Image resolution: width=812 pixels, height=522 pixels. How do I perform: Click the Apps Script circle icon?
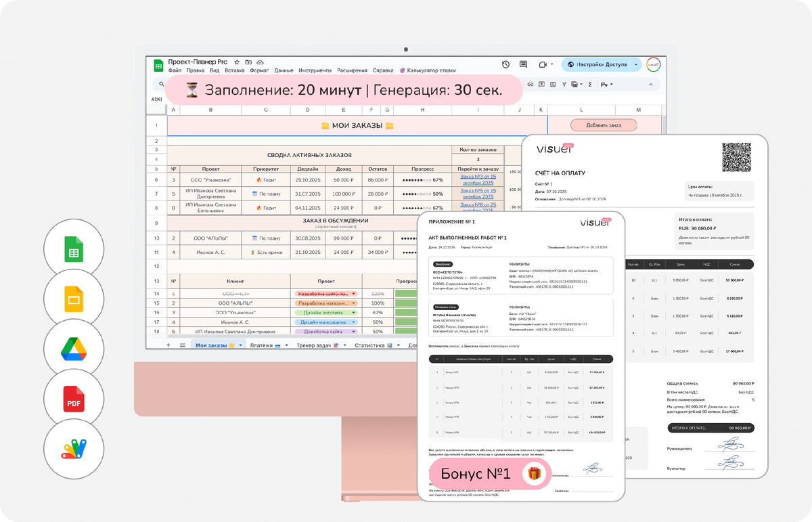pos(74,448)
